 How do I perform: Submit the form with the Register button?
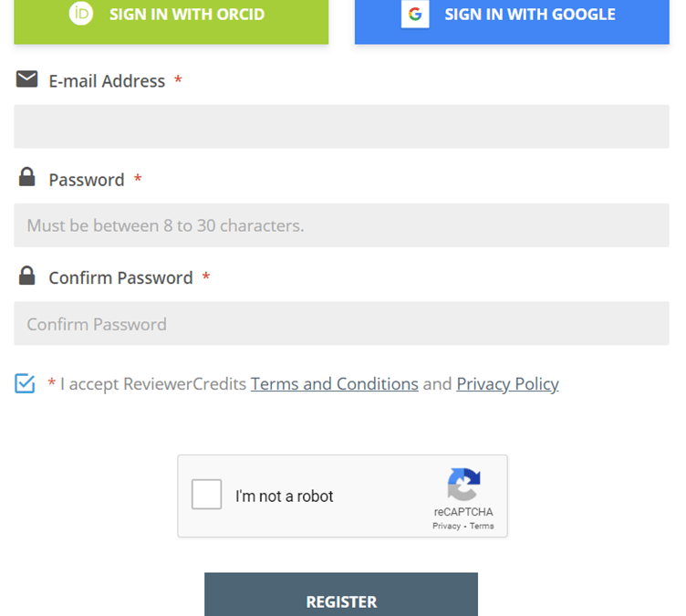coord(341,598)
